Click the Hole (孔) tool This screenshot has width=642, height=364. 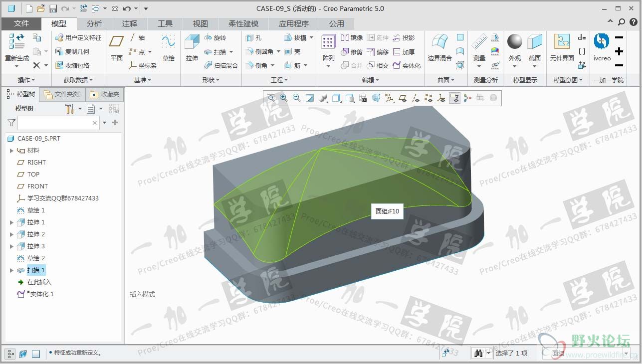pyautogui.click(x=253, y=37)
